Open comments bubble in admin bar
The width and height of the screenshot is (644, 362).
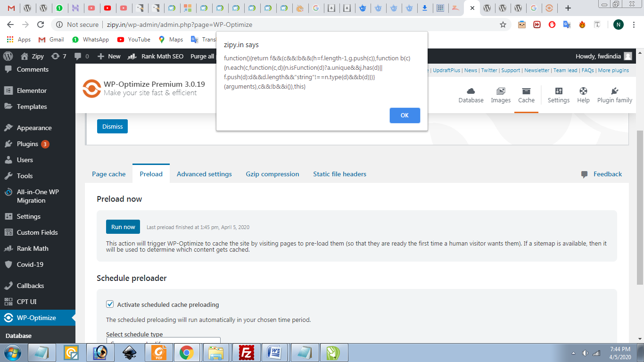click(82, 56)
